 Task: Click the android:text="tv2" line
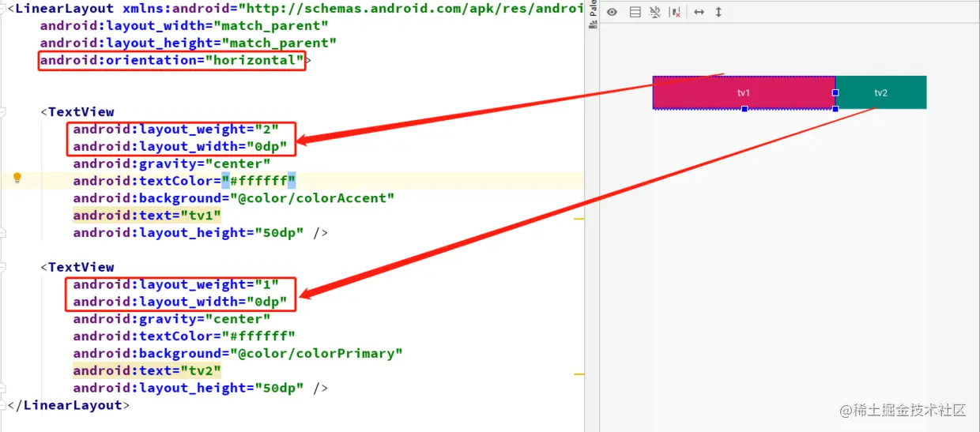pos(147,370)
